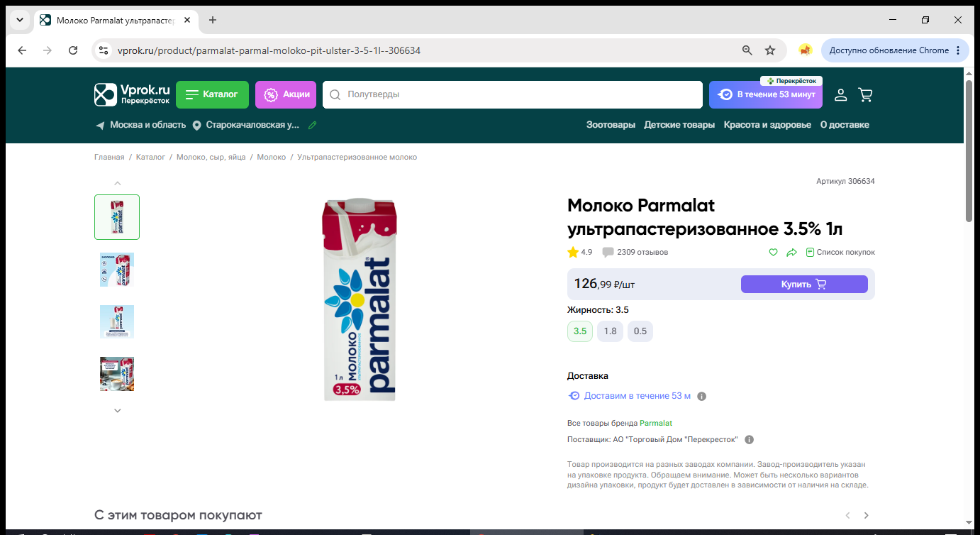Add product to favorites with heart icon
This screenshot has width=980, height=535.
(x=774, y=252)
